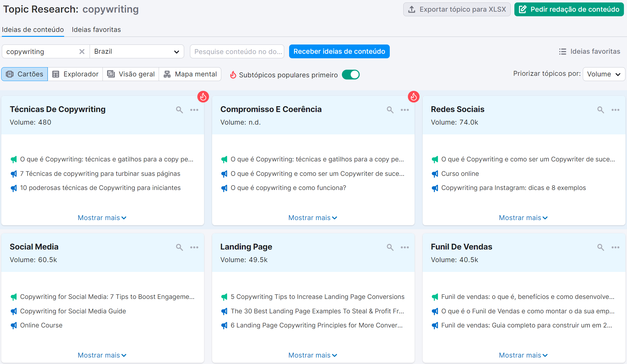
Task: Click the Ideias favoritas list icon on the right
Action: [563, 51]
